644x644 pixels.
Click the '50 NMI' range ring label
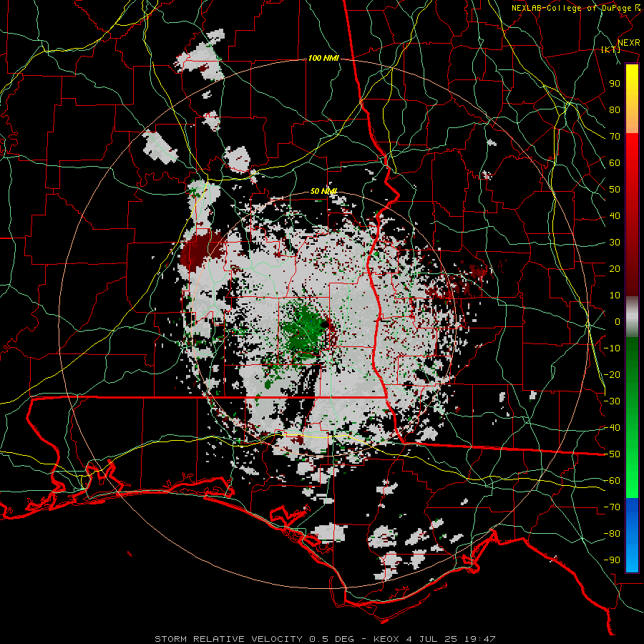(x=323, y=191)
